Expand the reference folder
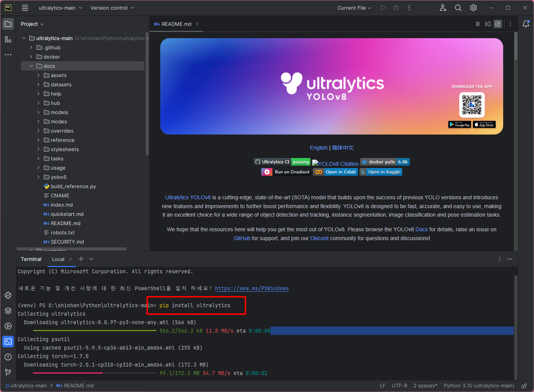Viewport: 534px width, 392px height. point(39,140)
